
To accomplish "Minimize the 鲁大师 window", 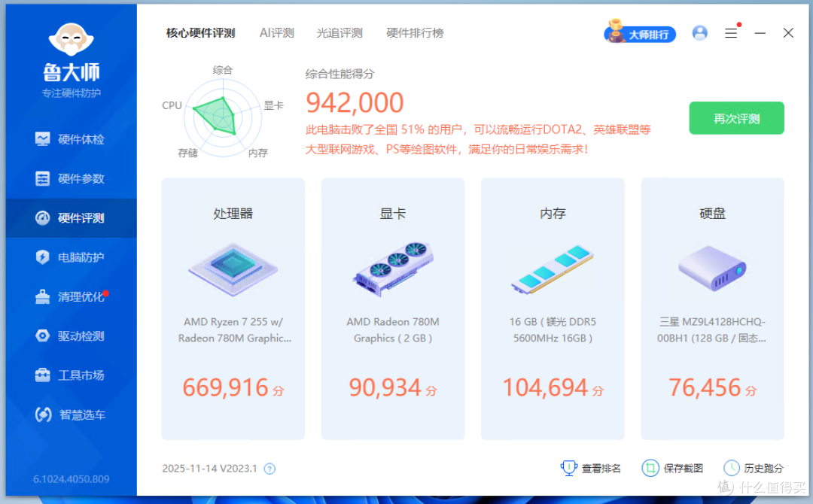I will (760, 33).
